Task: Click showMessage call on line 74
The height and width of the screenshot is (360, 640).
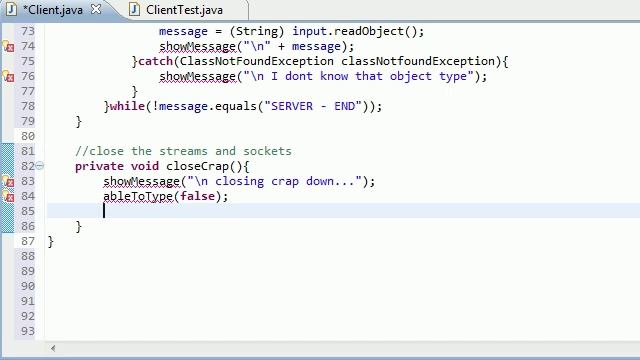Action: tap(198, 47)
